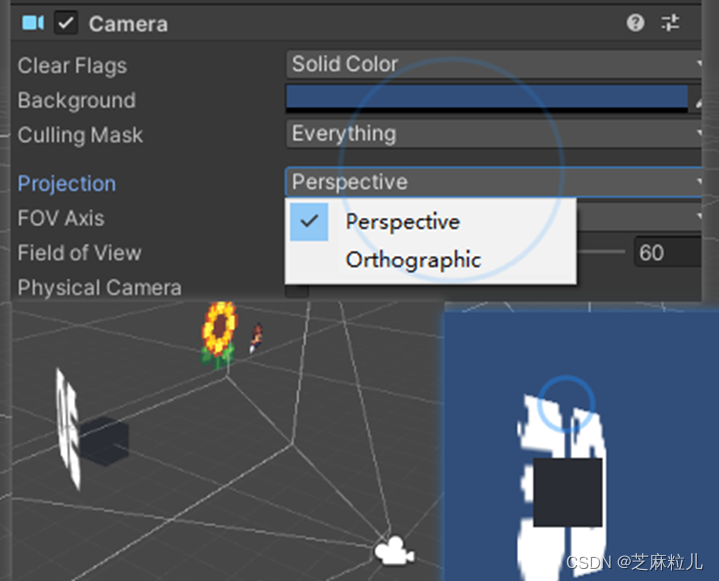Open the FOV Axis dropdown arrow
Screen dimensions: 719x581
click(698, 216)
